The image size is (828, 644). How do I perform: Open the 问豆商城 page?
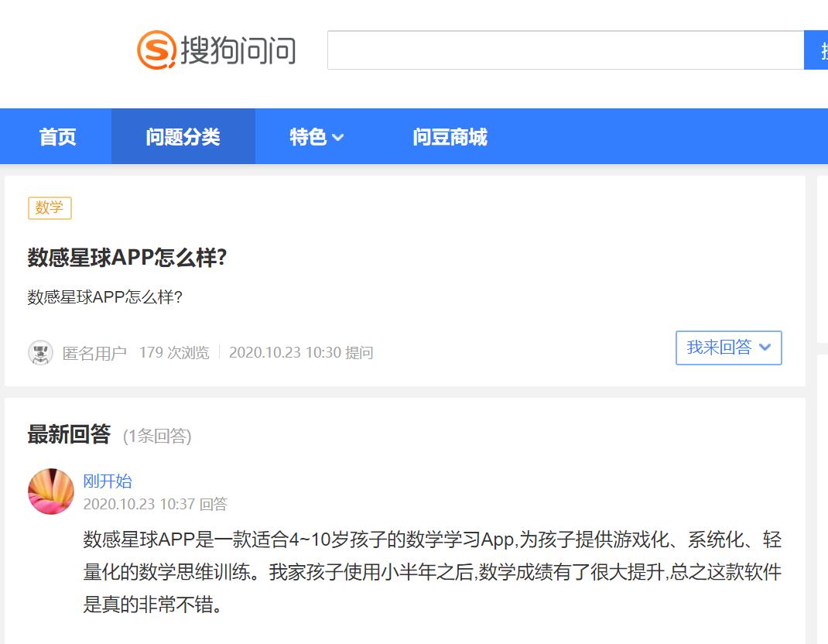tap(450, 137)
